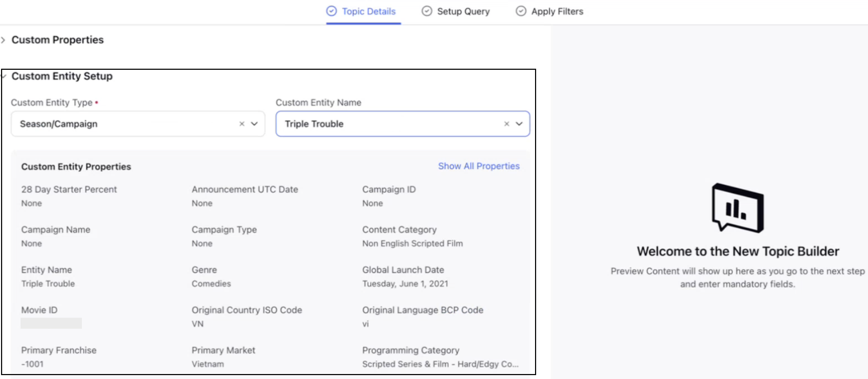The height and width of the screenshot is (379, 868).
Task: Click the Setup Query checkmark icon
Action: coord(427,11)
